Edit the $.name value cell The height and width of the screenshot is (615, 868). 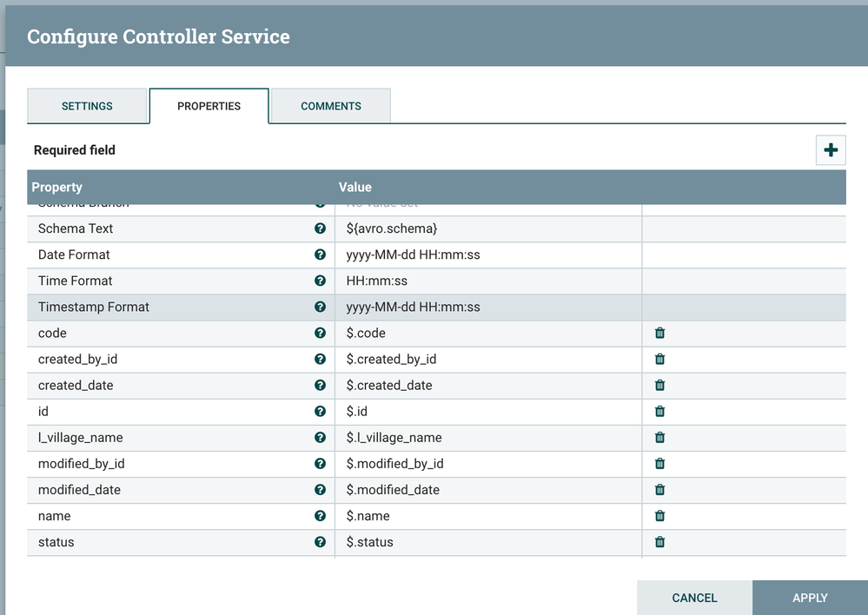tap(488, 515)
